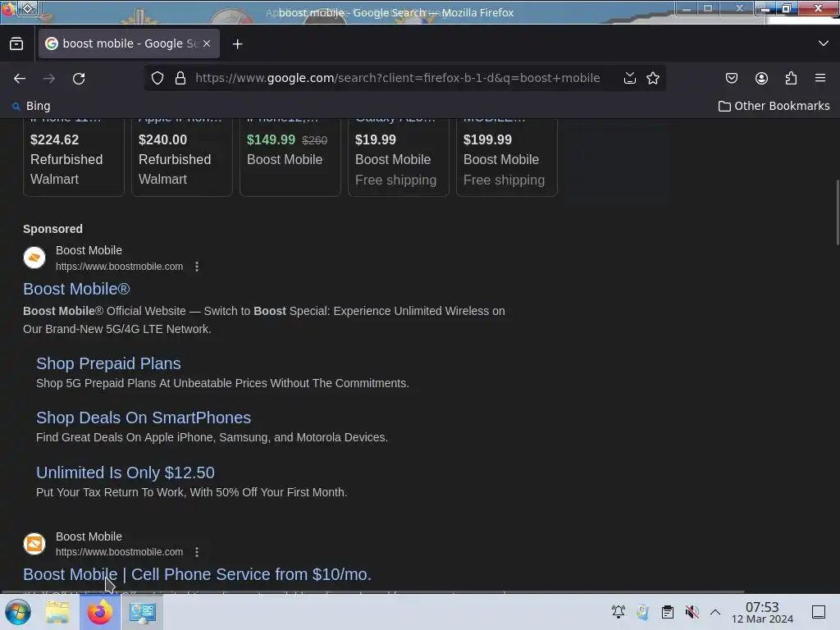This screenshot has width=840, height=630.
Task: Open notifications bell in system tray
Action: pos(619,612)
